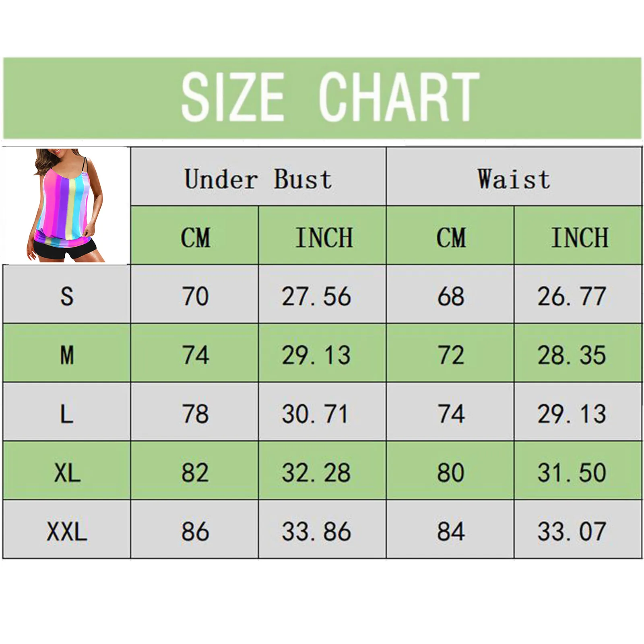Click the 30.71 under bust inch cell

[315, 414]
